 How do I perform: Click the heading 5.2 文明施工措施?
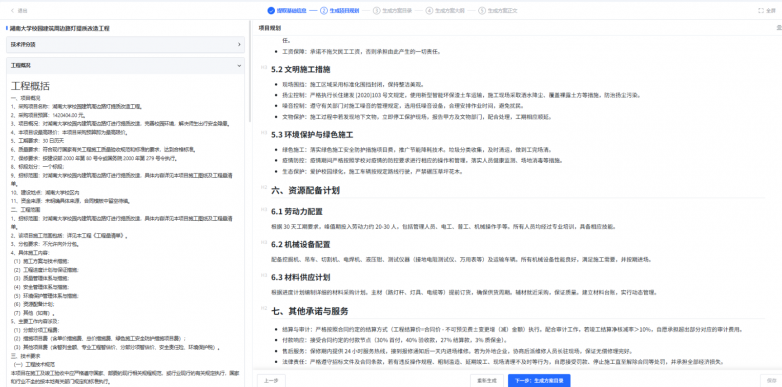pos(301,69)
